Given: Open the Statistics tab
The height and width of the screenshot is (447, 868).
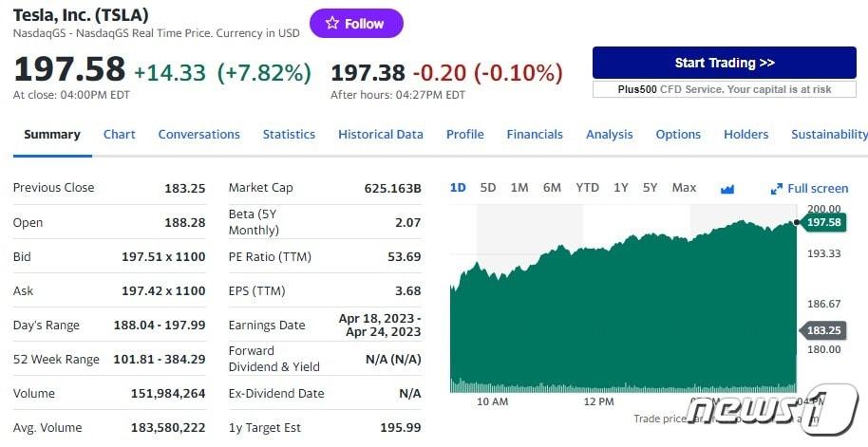Looking at the screenshot, I should pos(289,135).
